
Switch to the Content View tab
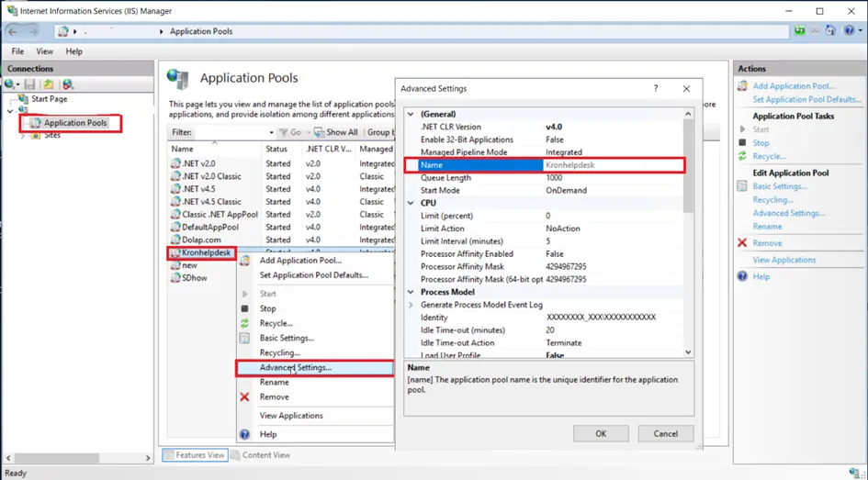[260, 455]
